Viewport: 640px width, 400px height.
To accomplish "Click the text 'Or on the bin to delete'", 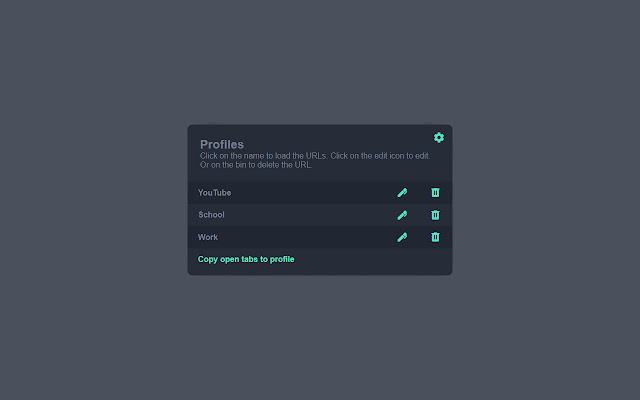I will [256, 165].
